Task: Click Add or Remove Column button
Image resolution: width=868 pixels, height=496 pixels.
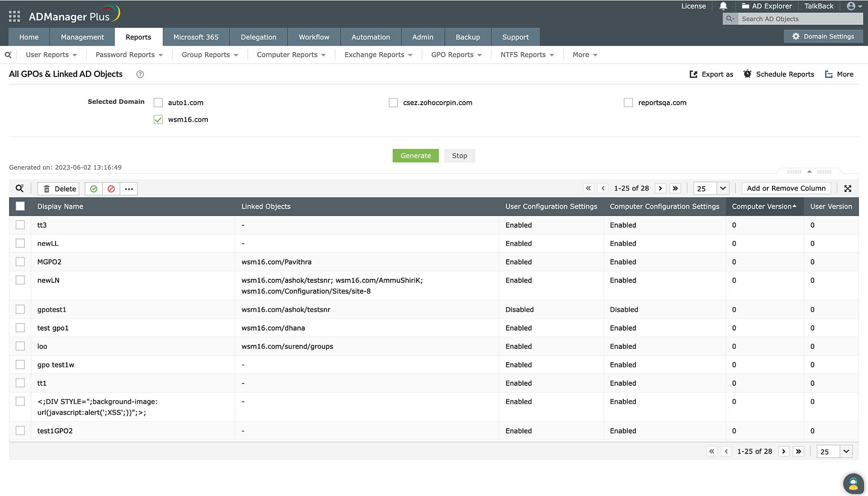Action: (786, 188)
